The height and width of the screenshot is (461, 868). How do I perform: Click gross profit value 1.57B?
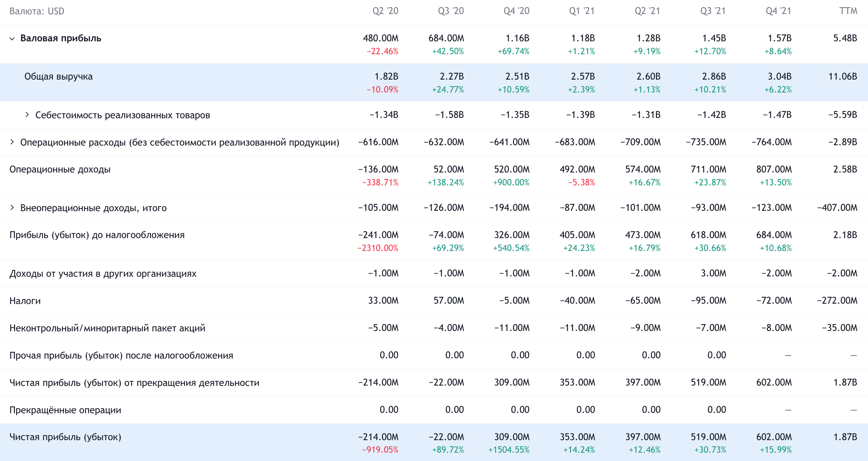780,38
